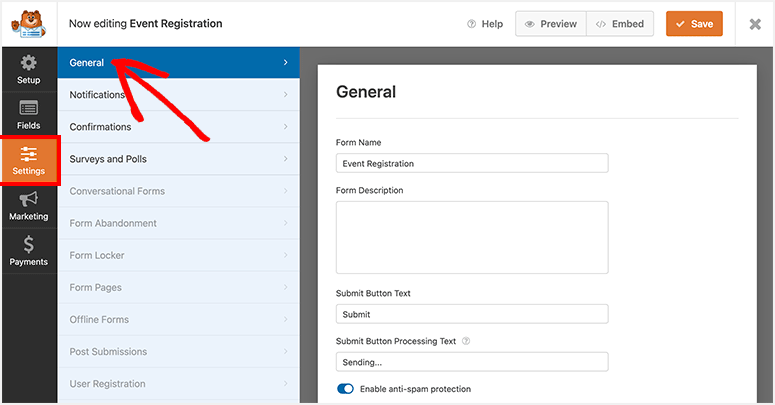Screen dimensions: 775x405
Task: Select the General settings tab
Action: click(x=178, y=63)
